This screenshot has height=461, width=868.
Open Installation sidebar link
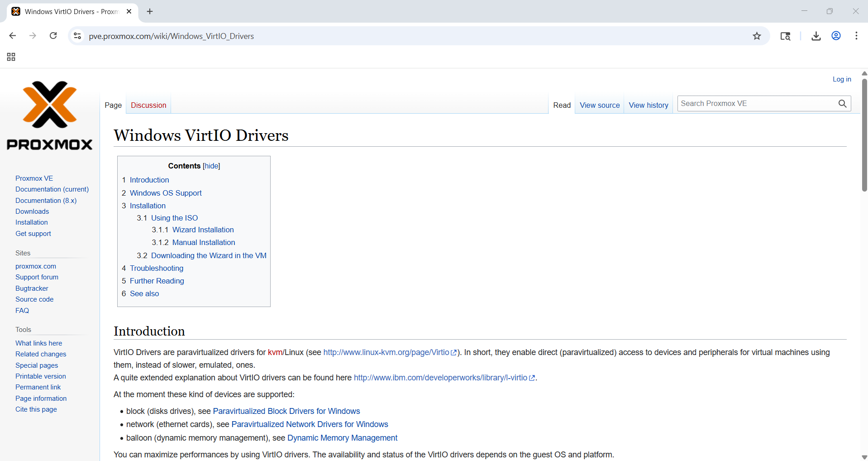(x=32, y=222)
